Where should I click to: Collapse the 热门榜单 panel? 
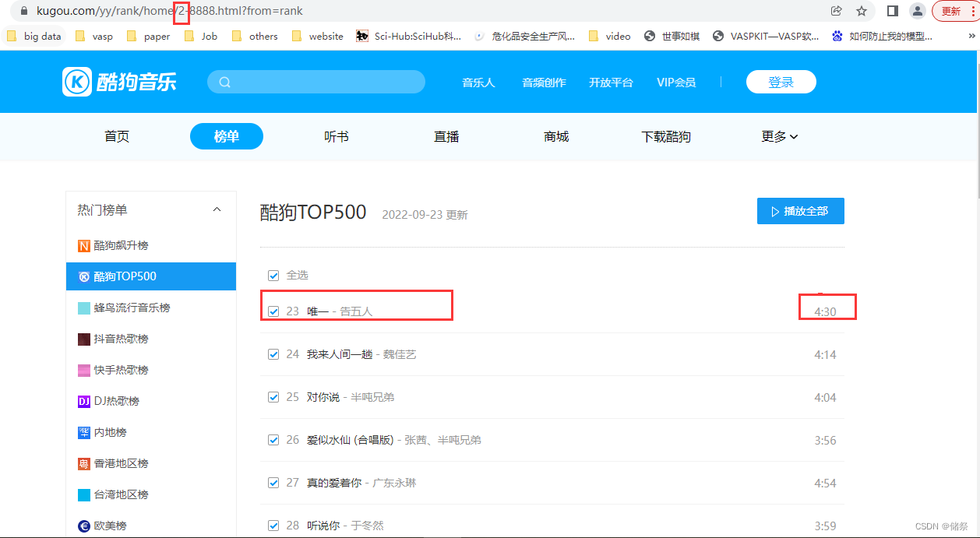coord(217,209)
